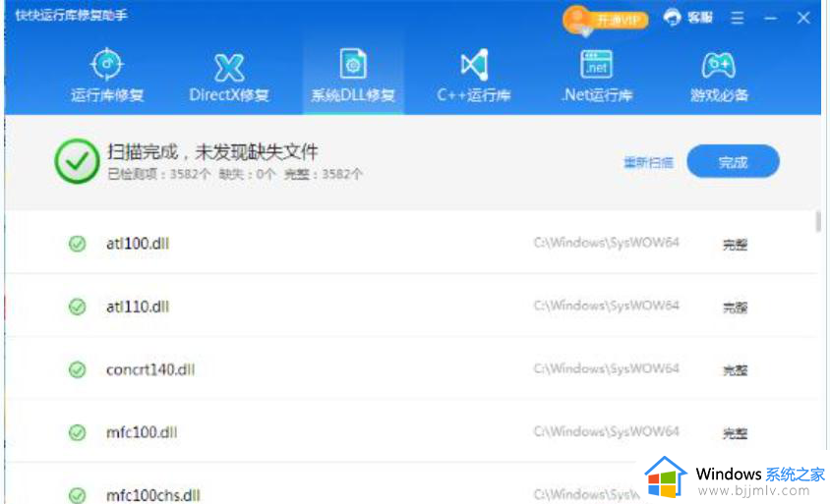830x504 pixels.
Task: Close the repair assistant window
Action: pos(803,18)
